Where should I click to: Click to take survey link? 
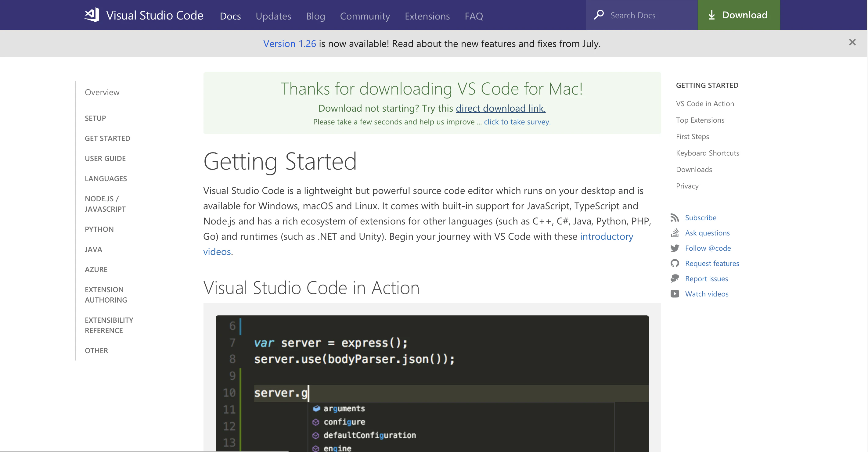pos(517,122)
